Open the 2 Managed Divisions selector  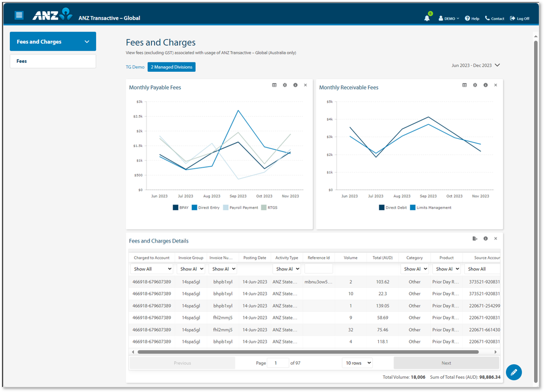coord(171,67)
